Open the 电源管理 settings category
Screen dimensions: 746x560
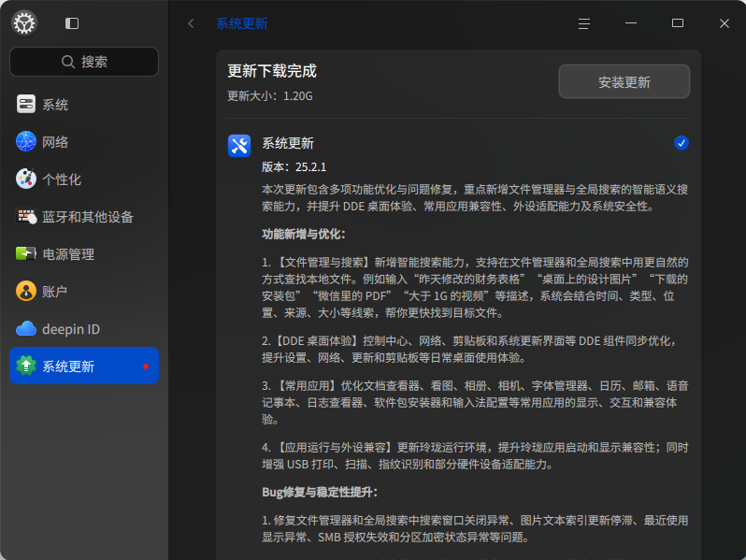click(84, 254)
